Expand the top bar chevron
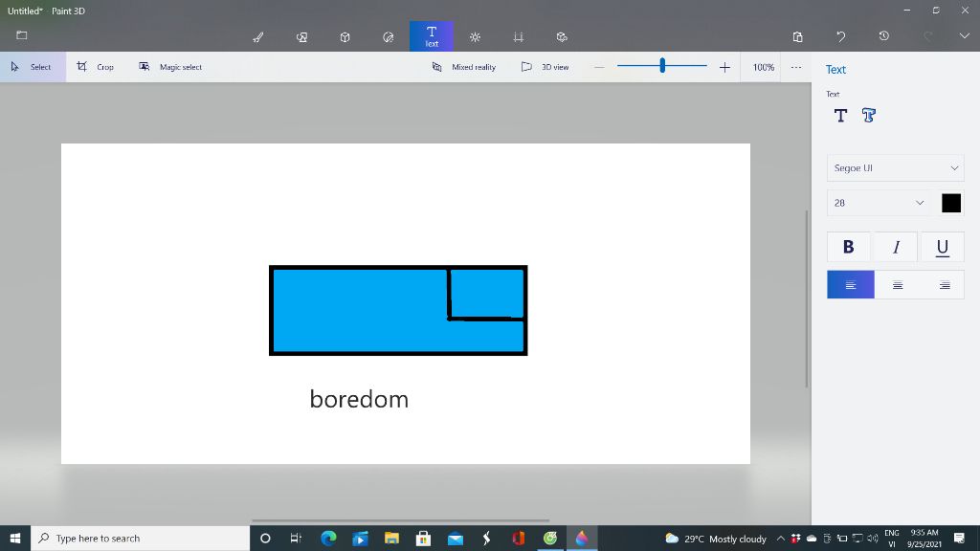This screenshot has height=551, width=980. coord(965,36)
